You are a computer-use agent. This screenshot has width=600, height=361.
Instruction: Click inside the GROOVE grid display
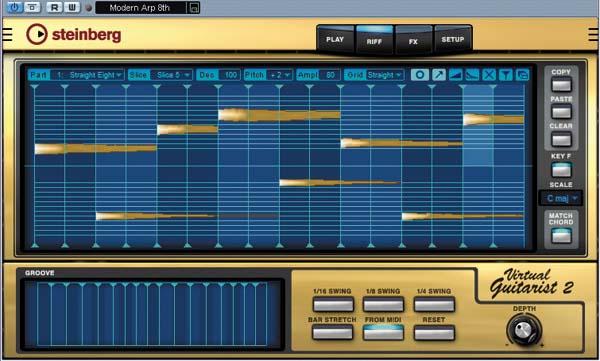point(152,314)
